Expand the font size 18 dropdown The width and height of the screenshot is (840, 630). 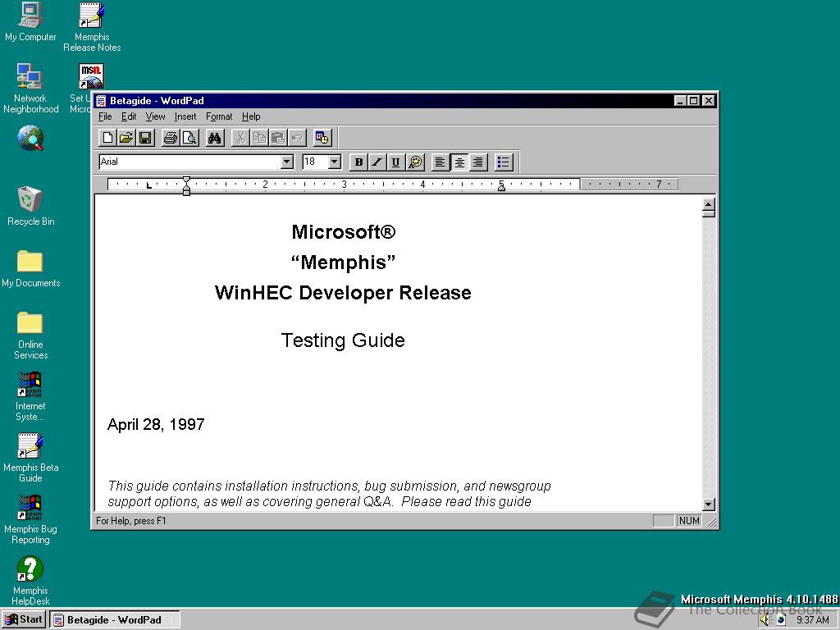[335, 162]
